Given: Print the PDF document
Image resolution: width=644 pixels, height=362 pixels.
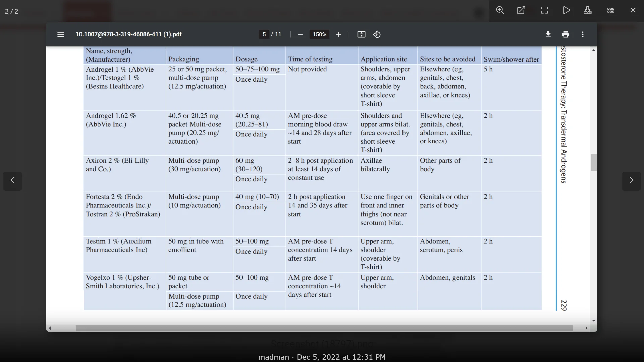Looking at the screenshot, I should [x=566, y=34].
